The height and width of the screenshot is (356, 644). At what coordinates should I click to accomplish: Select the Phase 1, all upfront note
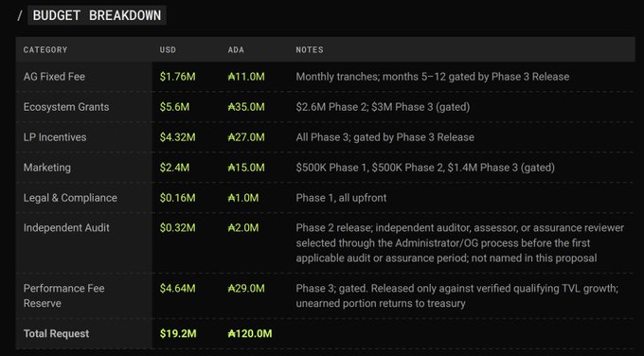[341, 198]
